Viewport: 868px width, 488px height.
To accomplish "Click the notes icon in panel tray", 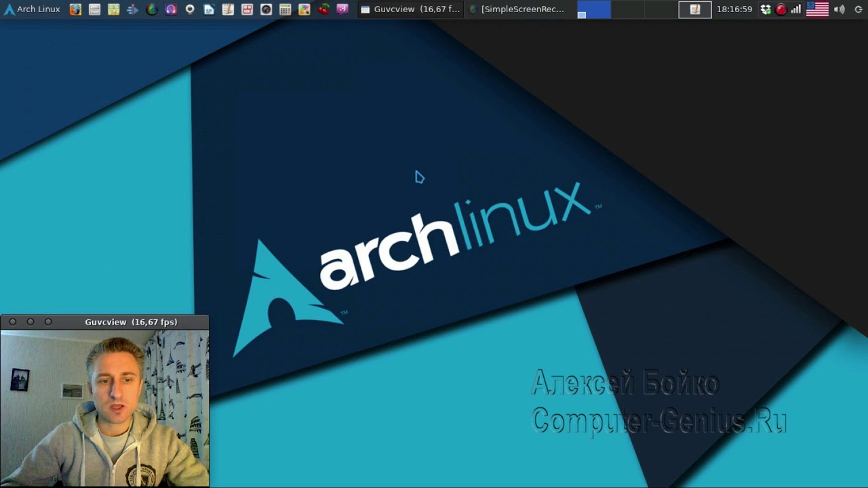I will [695, 9].
